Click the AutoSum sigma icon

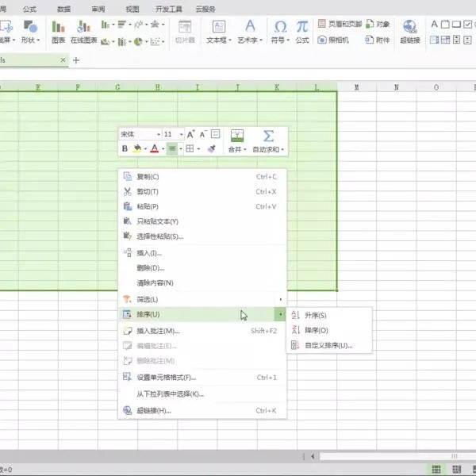click(x=268, y=136)
